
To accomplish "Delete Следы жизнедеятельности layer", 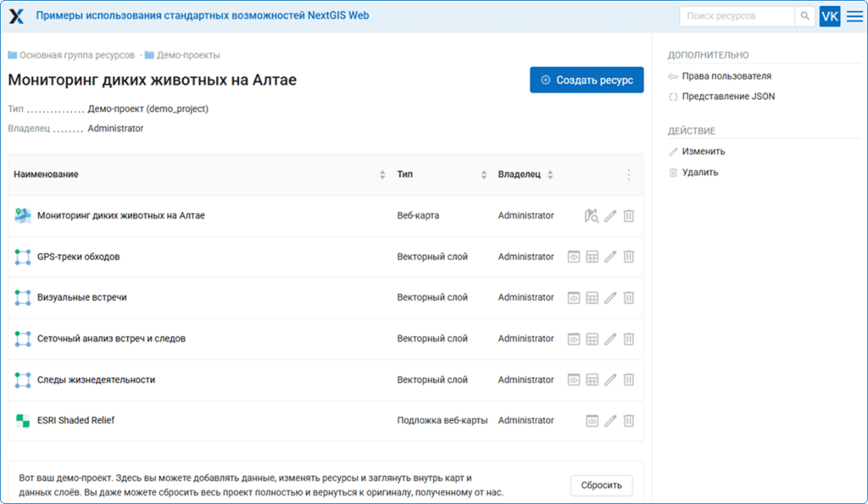I will pyautogui.click(x=629, y=380).
